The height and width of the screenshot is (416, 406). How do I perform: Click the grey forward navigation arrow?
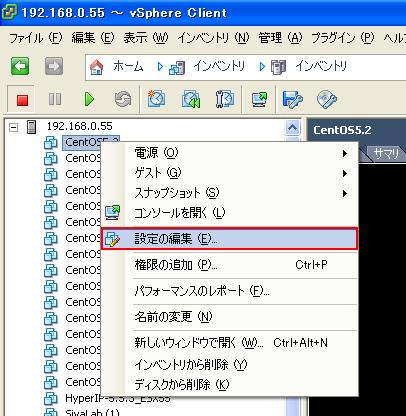54,66
